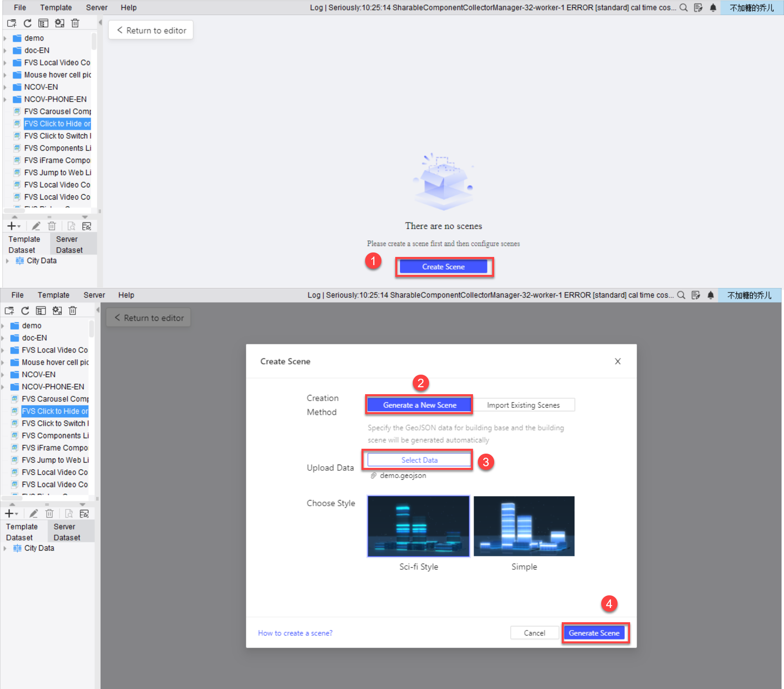Click the New Folder icon in template toolbar
This screenshot has height=689, width=784.
[x=11, y=23]
